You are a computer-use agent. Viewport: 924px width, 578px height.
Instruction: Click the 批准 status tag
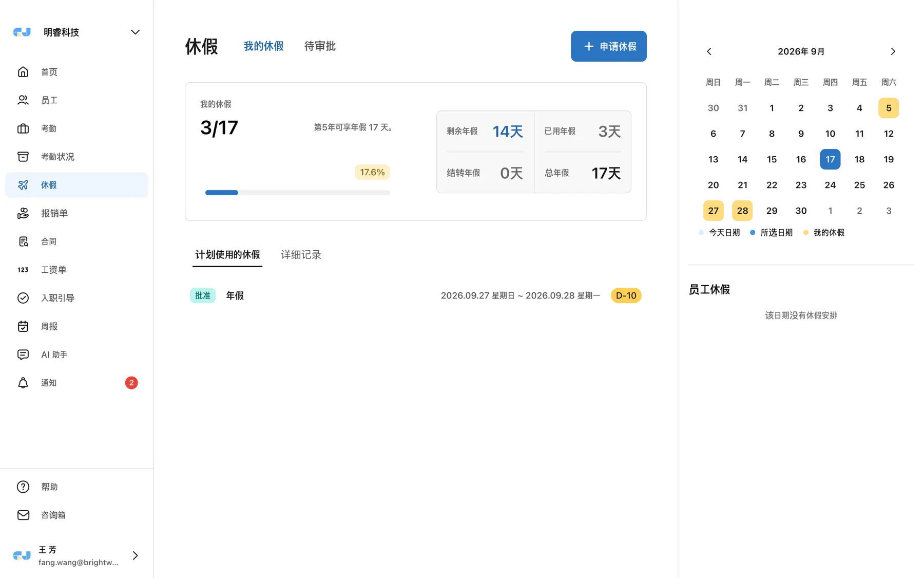[203, 295]
